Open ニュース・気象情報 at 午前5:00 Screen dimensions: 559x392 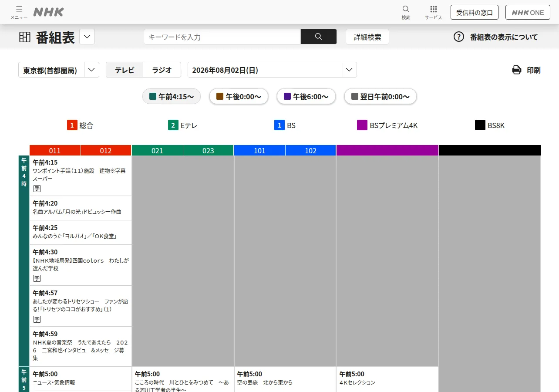pos(81,378)
